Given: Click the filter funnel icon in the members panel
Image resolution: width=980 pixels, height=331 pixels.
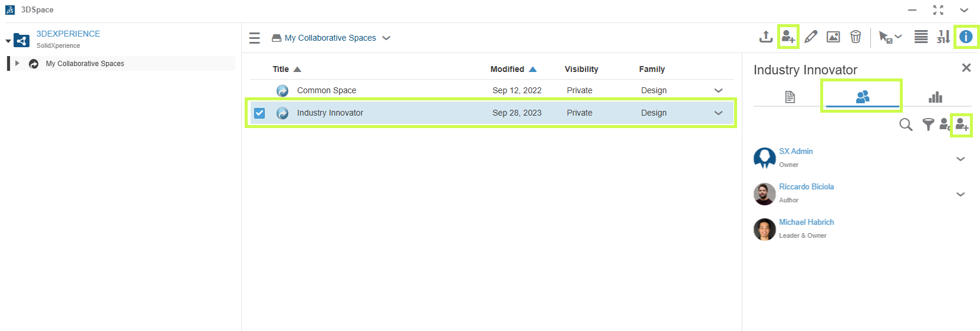Looking at the screenshot, I should [928, 124].
